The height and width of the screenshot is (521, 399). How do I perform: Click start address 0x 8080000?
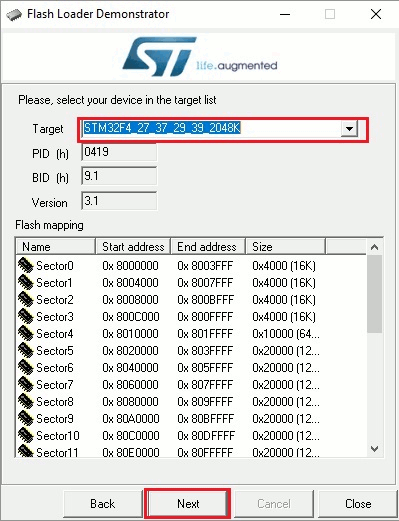[x=130, y=402]
